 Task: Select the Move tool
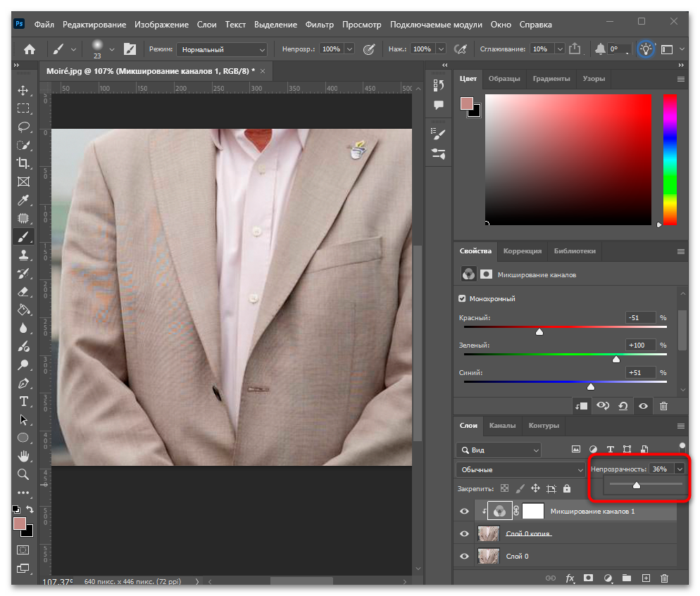23,91
